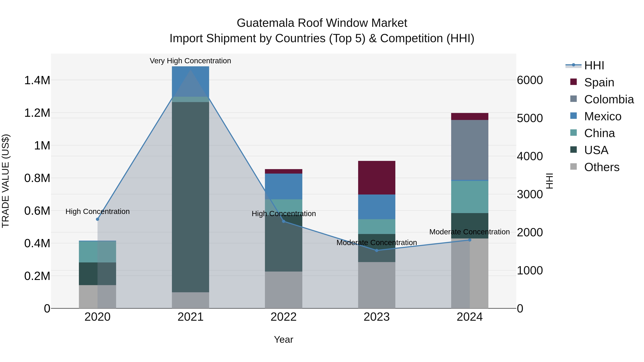Click the 1000 right axis tick
Image resolution: width=644 pixels, height=362 pixels.
530,271
